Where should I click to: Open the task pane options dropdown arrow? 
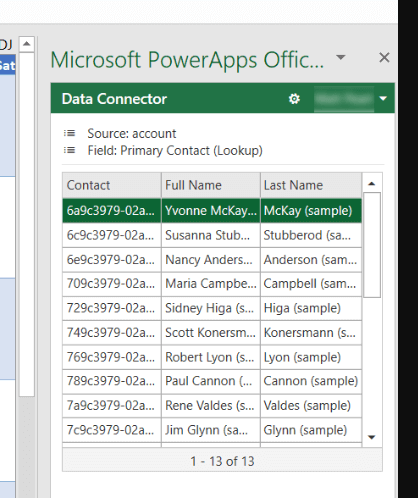(x=340, y=57)
